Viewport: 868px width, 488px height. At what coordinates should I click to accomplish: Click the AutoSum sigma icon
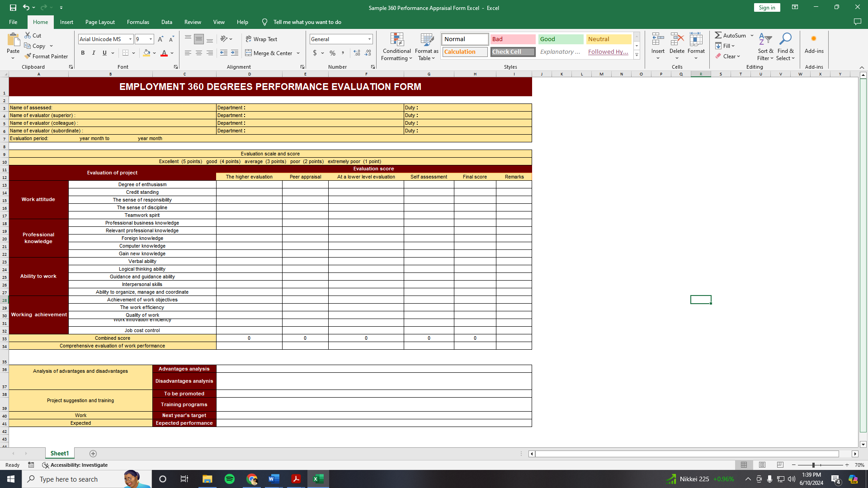click(x=718, y=35)
